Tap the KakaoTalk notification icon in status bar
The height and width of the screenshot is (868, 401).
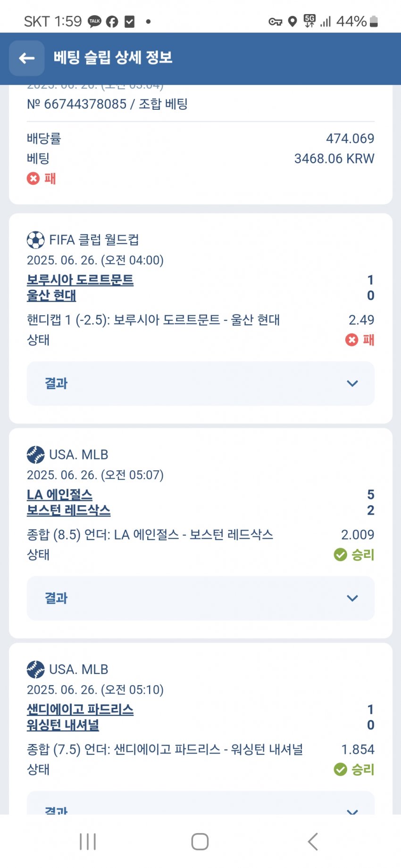[95, 22]
